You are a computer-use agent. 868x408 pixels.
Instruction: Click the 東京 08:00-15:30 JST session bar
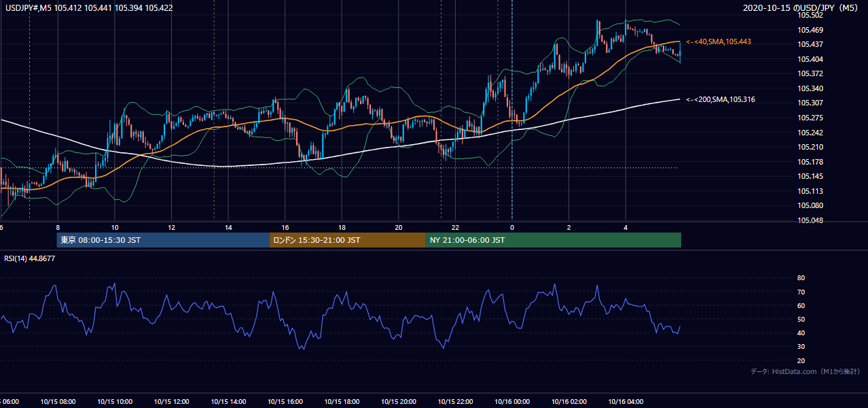163,240
